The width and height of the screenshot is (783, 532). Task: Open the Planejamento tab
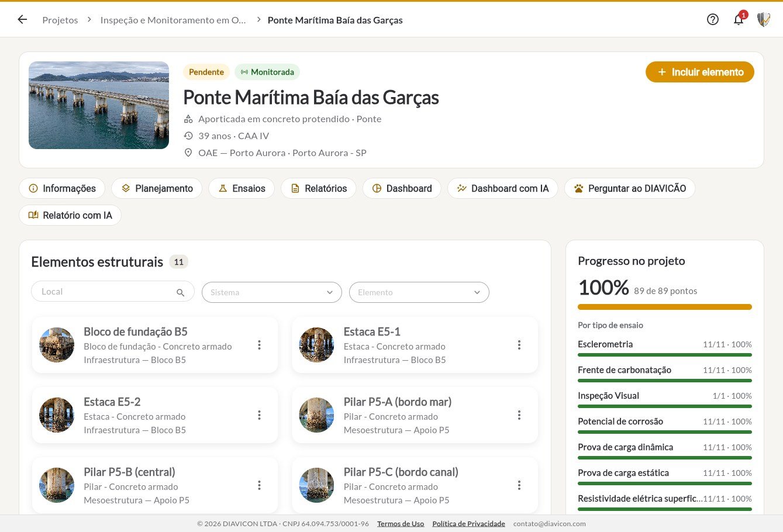click(157, 188)
